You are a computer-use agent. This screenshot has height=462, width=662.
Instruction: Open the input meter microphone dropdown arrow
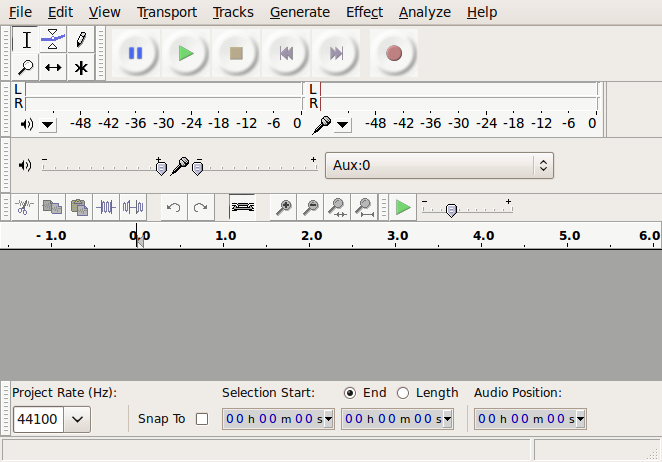point(343,125)
